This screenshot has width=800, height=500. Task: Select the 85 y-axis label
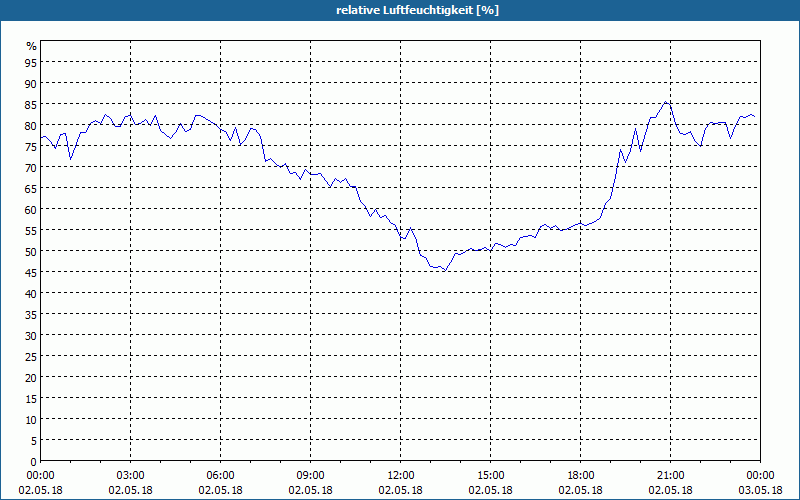pyautogui.click(x=31, y=104)
